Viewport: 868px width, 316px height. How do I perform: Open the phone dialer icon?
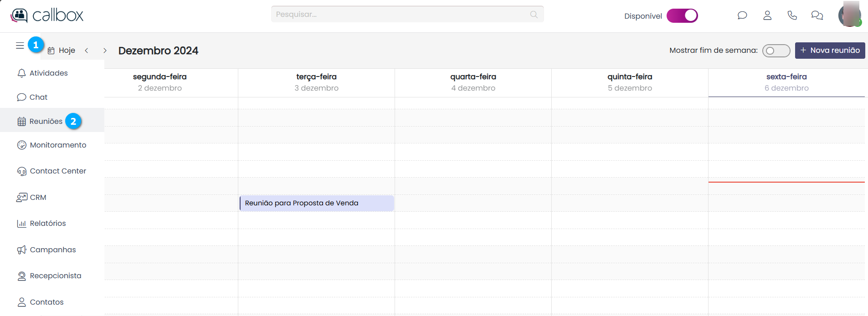pos(792,15)
